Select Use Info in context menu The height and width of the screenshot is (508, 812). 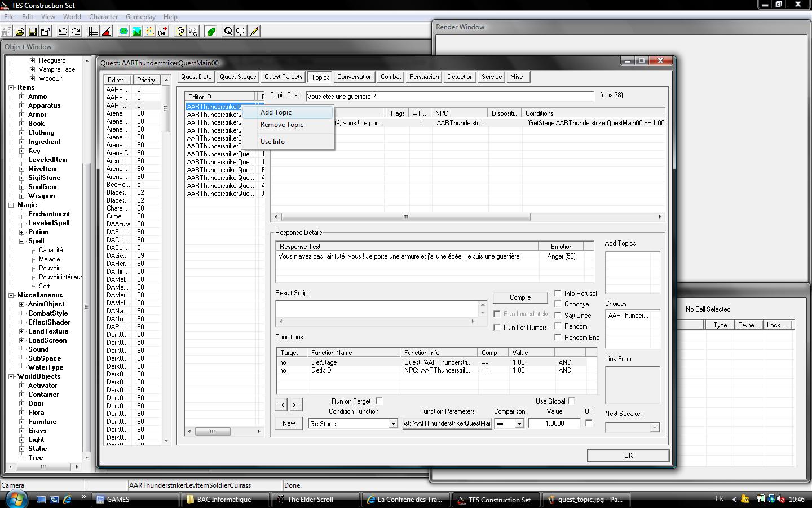[288, 142]
